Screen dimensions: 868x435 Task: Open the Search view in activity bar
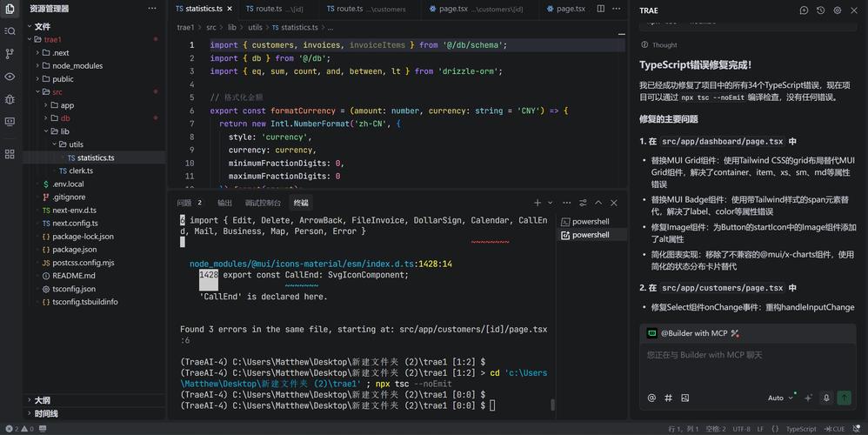[x=10, y=31]
